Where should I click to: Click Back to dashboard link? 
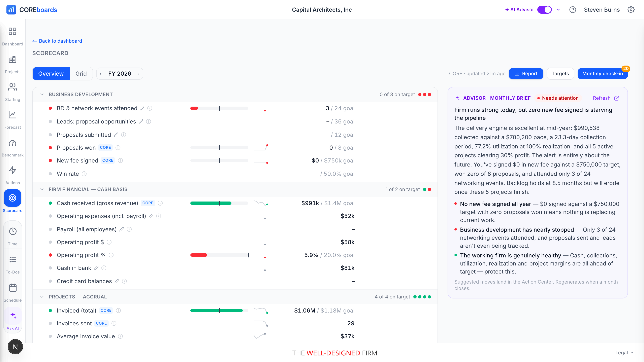tap(57, 41)
